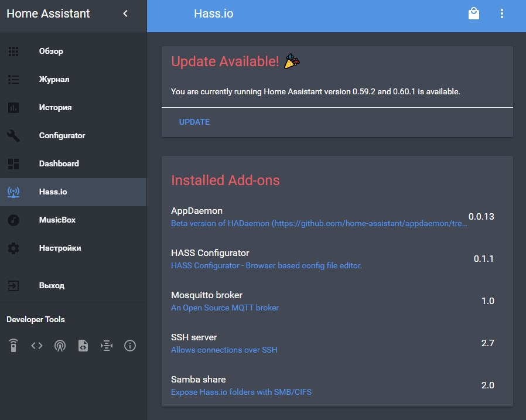Click the Обзор grid icon
Image resolution: width=526 pixels, height=420 pixels.
(13, 52)
